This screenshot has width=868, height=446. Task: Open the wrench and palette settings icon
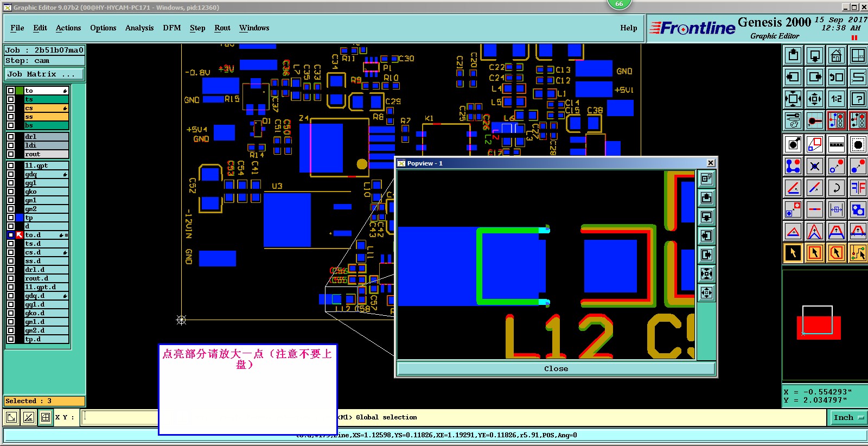[793, 120]
